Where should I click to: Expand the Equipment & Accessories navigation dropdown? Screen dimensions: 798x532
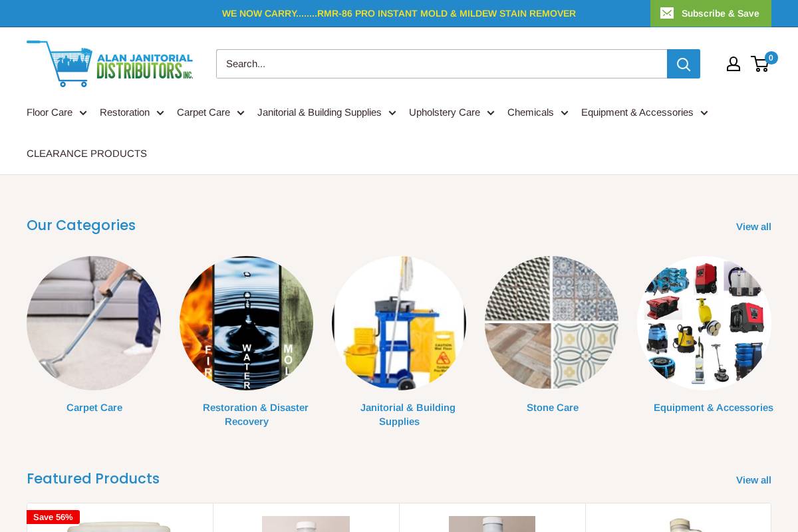point(644,112)
